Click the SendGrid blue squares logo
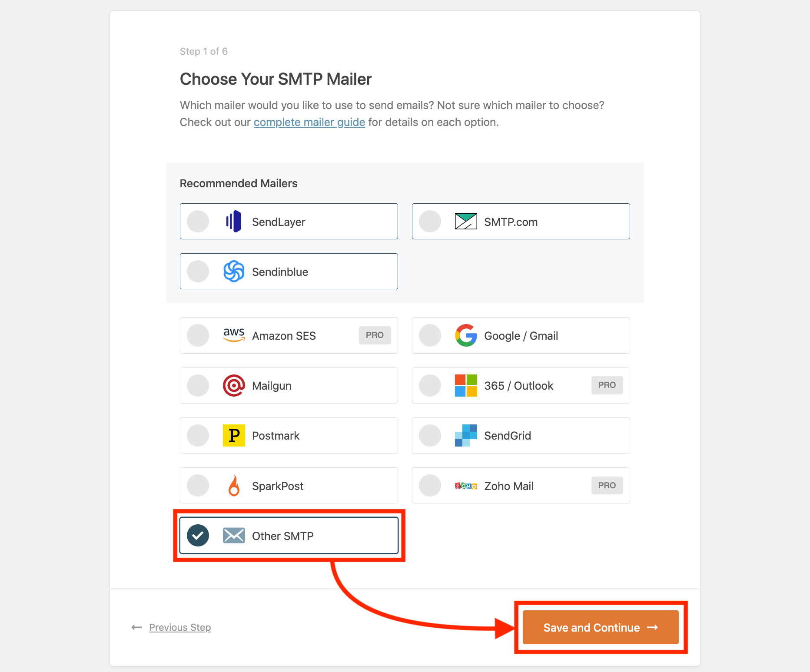Viewport: 810px width, 672px height. pyautogui.click(x=466, y=435)
